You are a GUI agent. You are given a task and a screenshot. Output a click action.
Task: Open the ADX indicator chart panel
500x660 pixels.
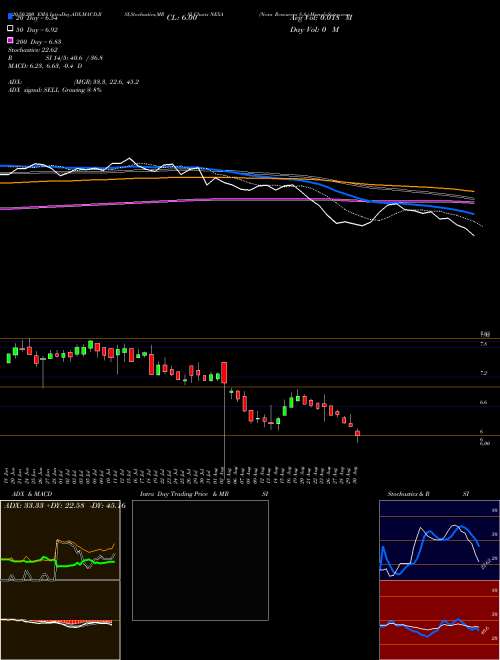[60, 540]
